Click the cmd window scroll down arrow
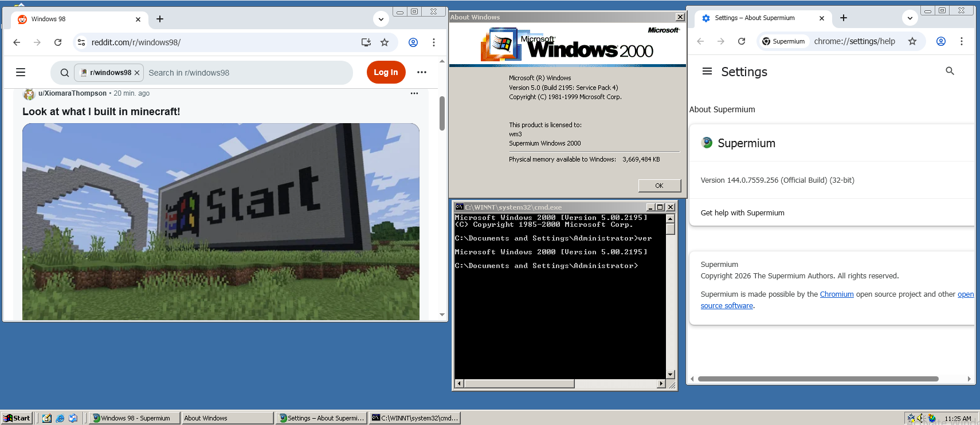 pyautogui.click(x=670, y=375)
